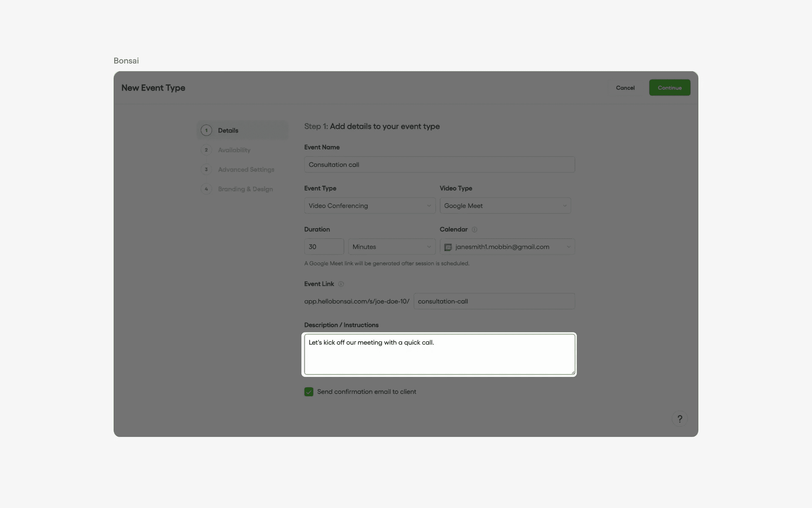Click the info icon beside Event Link
Viewport: 812px width, 508px height.
click(341, 284)
